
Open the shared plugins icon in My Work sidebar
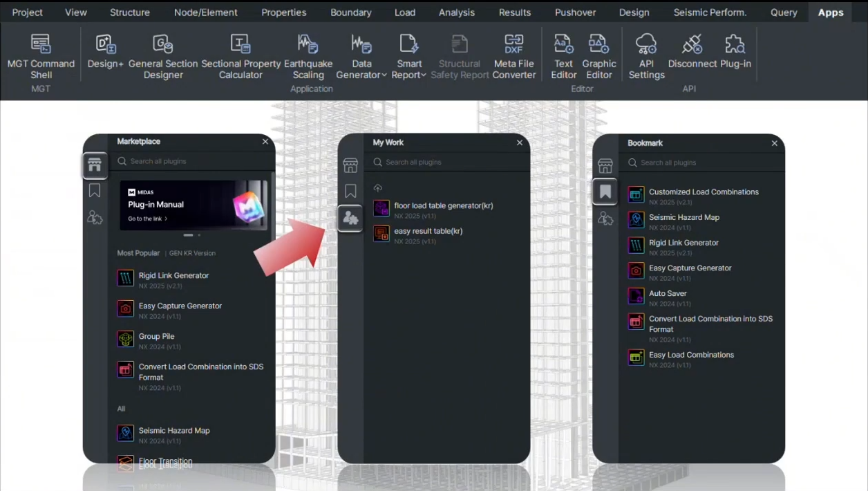pos(350,217)
